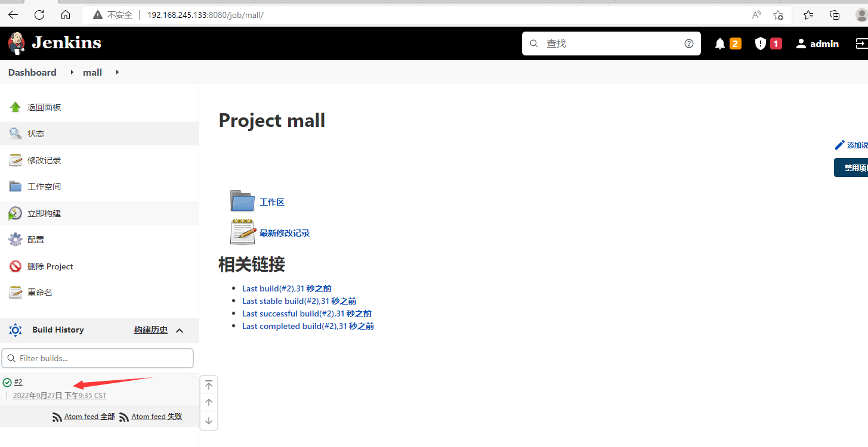The image size is (868, 447).
Task: Open the Last completed build(#2) link
Action: point(308,326)
